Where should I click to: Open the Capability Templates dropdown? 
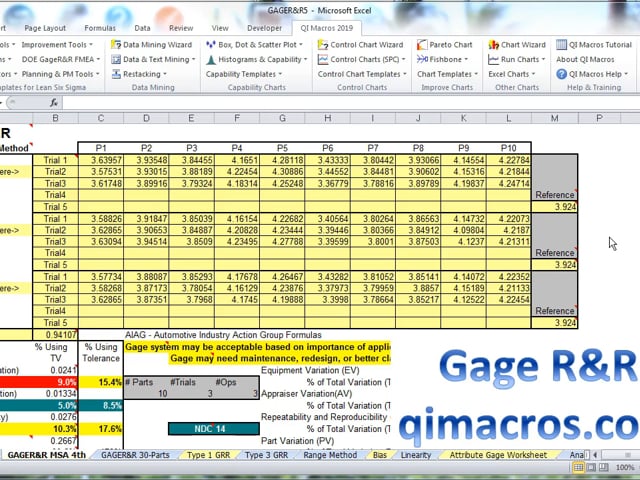tap(244, 74)
